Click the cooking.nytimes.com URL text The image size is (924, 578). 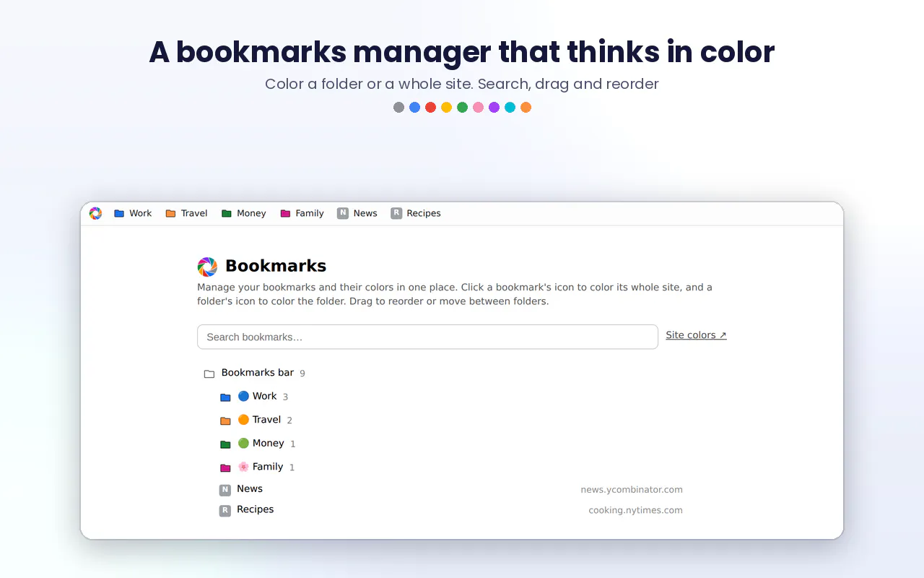pos(635,510)
